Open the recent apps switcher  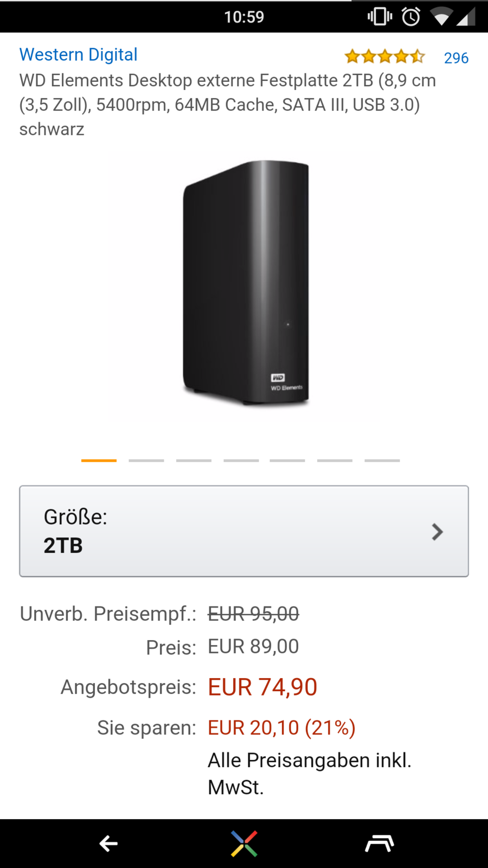pos(379,844)
